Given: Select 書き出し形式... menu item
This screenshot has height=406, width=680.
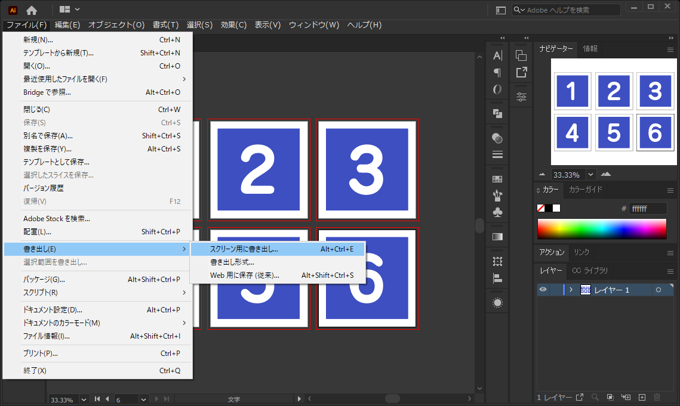Looking at the screenshot, I should (x=278, y=262).
